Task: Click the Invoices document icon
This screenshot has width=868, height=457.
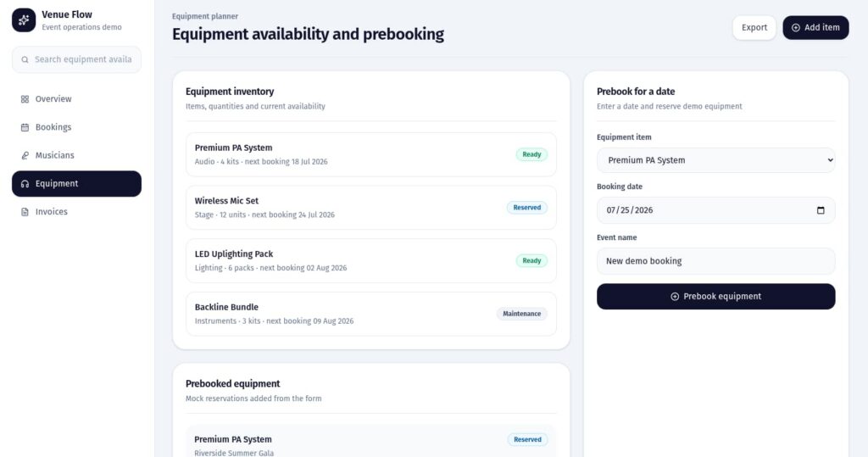Action: [25, 212]
